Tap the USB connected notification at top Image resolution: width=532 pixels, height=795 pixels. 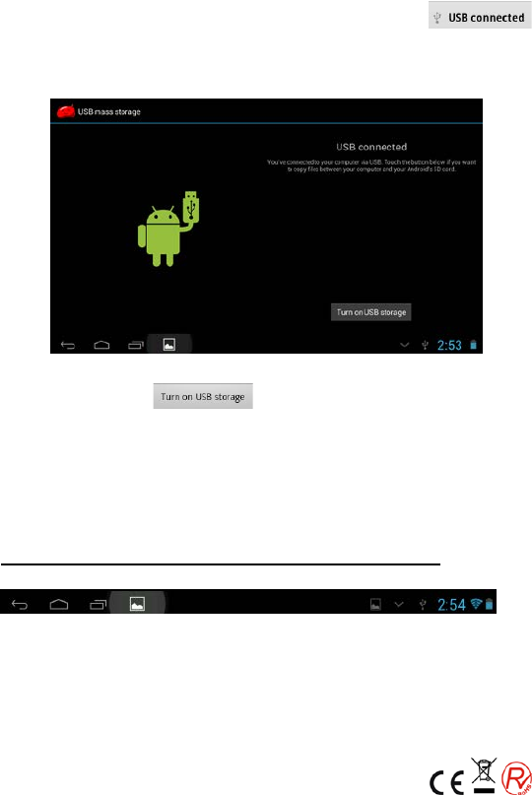(x=480, y=15)
